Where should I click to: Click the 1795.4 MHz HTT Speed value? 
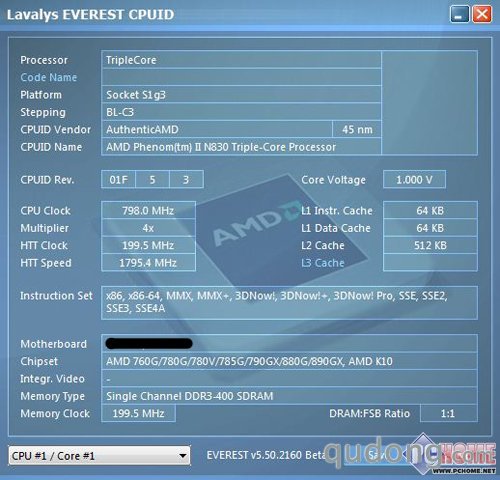pos(148,263)
